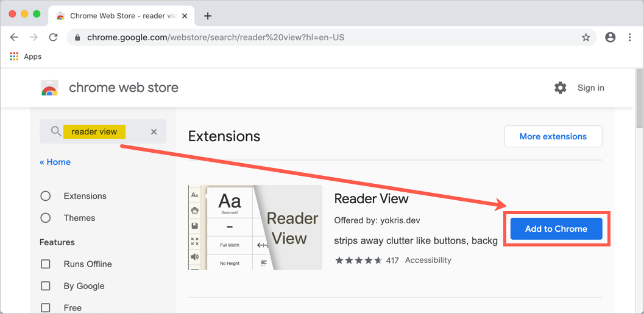Check the By Google checkbox
The width and height of the screenshot is (644, 314).
[x=46, y=285]
